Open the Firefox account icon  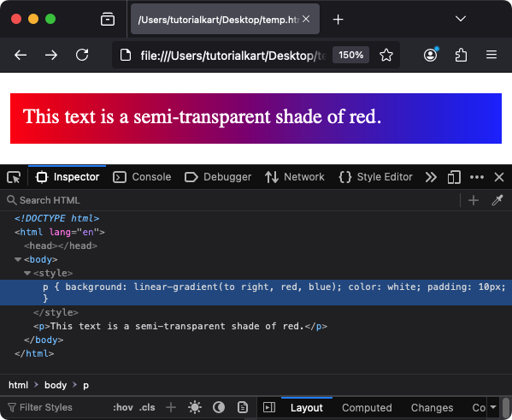431,54
